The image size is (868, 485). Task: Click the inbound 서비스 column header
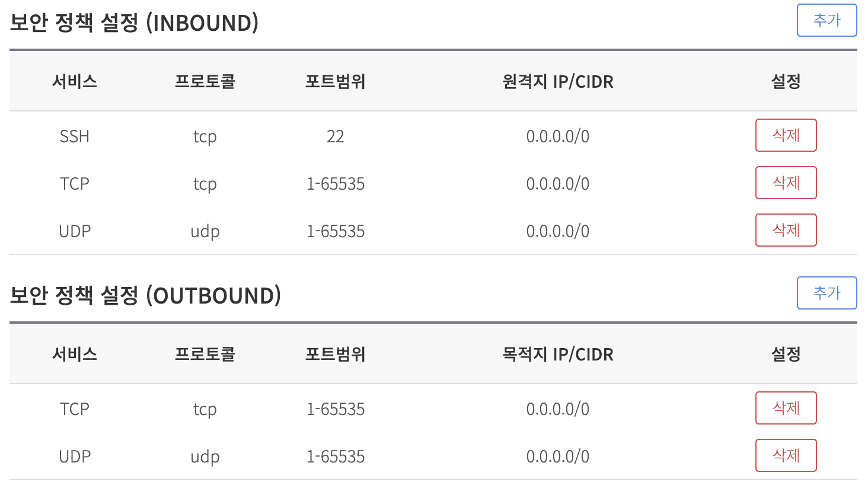pos(75,81)
